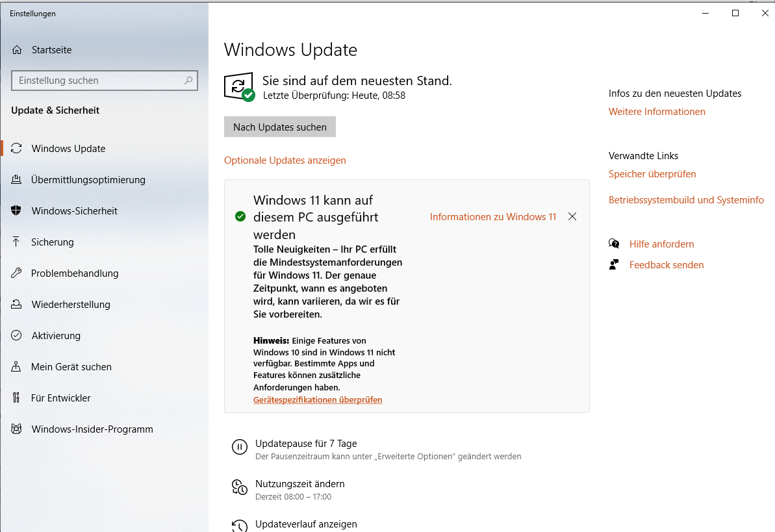This screenshot has height=532, width=775.
Task: Click the green checkmark in Windows 11 card
Action: point(240,216)
